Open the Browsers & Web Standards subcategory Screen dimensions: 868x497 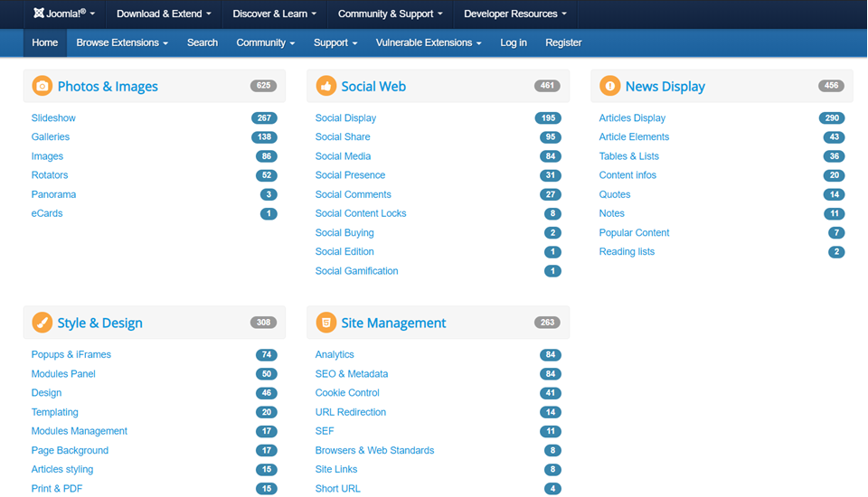coord(374,450)
